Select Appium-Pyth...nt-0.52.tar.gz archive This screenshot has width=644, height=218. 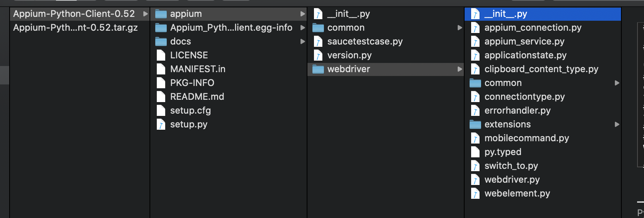click(76, 28)
